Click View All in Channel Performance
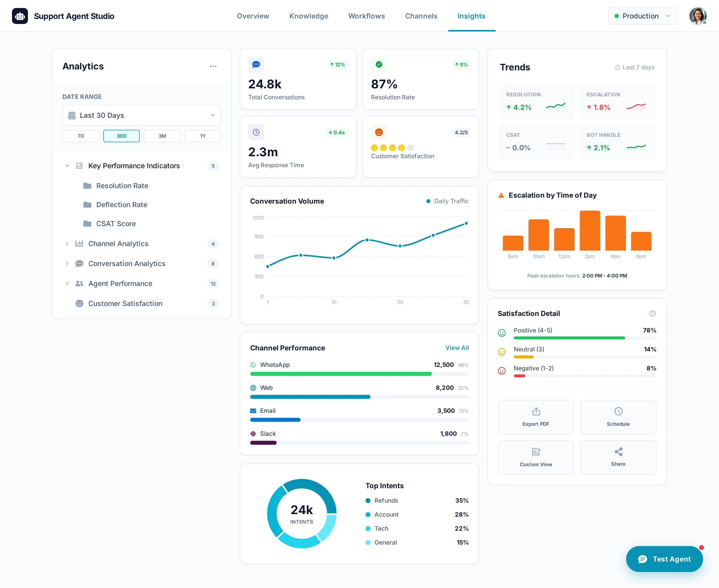The height and width of the screenshot is (588, 719). [457, 348]
